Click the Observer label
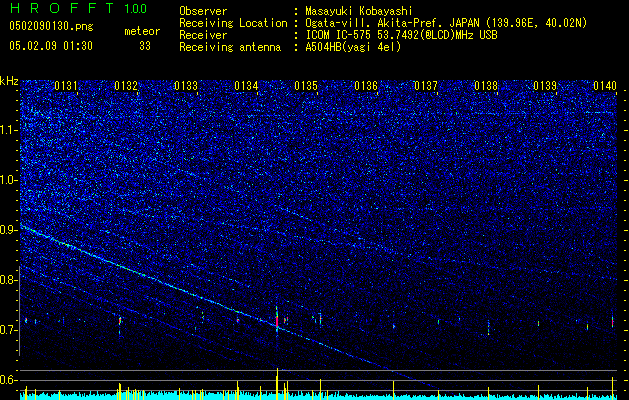 click(203, 11)
